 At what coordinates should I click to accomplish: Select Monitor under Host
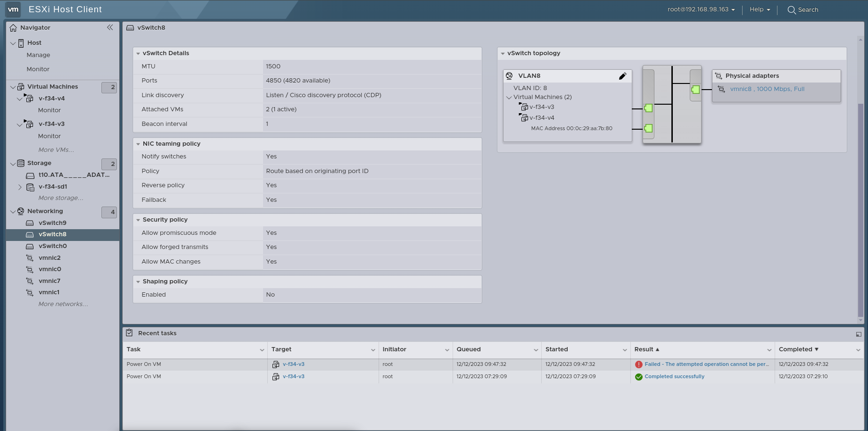pyautogui.click(x=38, y=69)
